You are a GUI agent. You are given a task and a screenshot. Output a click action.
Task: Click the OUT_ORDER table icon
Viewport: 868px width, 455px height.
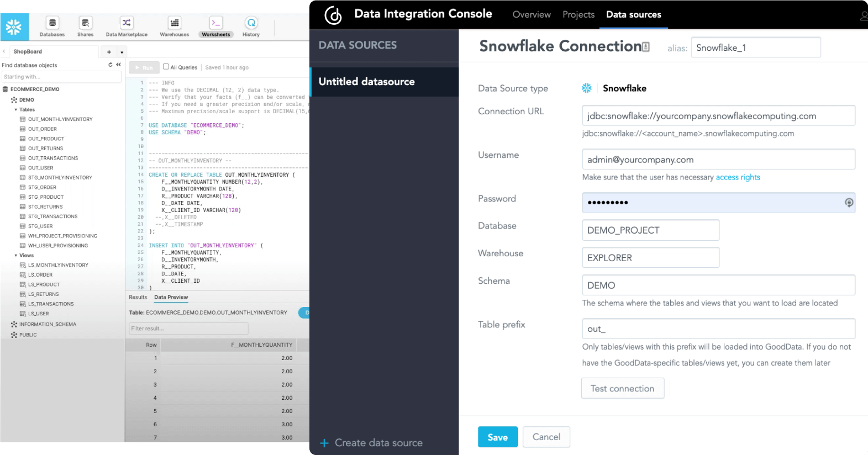click(23, 129)
